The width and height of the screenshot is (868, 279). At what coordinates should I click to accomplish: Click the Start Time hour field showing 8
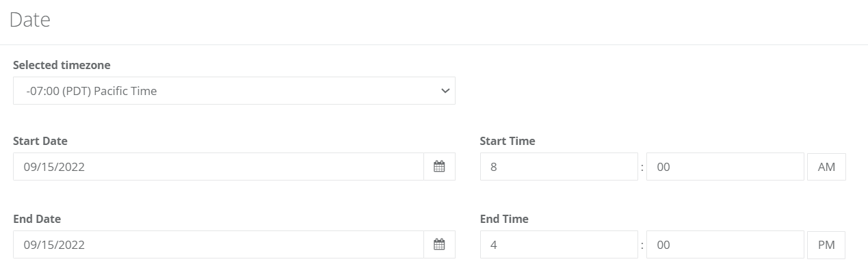click(x=559, y=166)
